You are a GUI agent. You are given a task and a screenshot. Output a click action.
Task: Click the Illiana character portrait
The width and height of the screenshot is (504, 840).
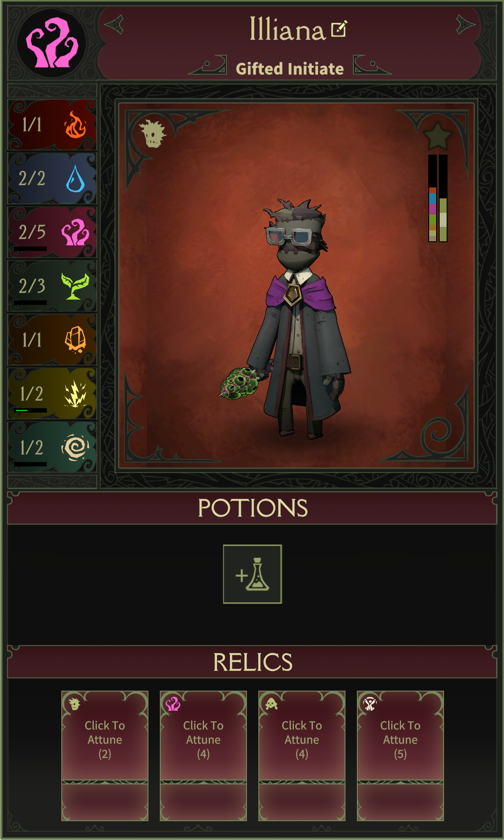coord(296,286)
